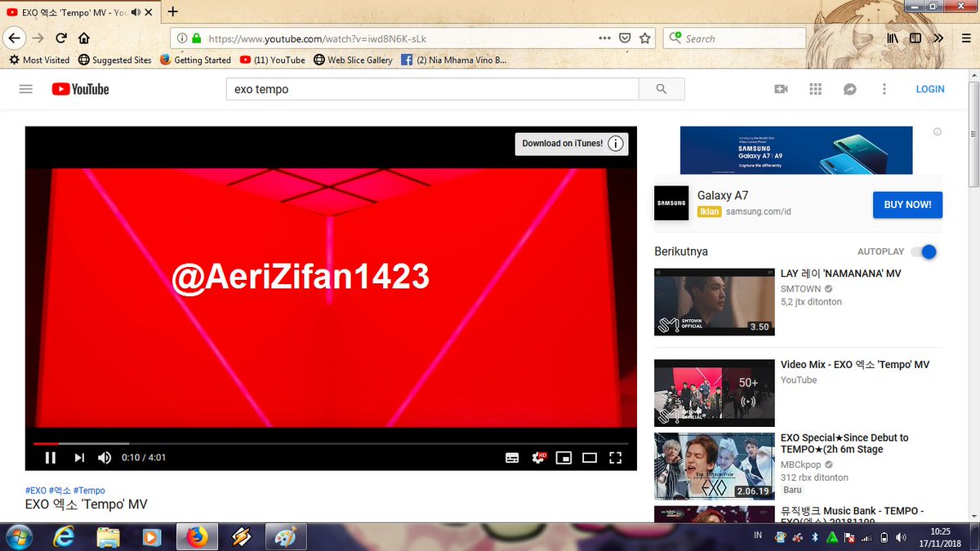Launch Internet Explorer from the taskbar

(x=64, y=536)
